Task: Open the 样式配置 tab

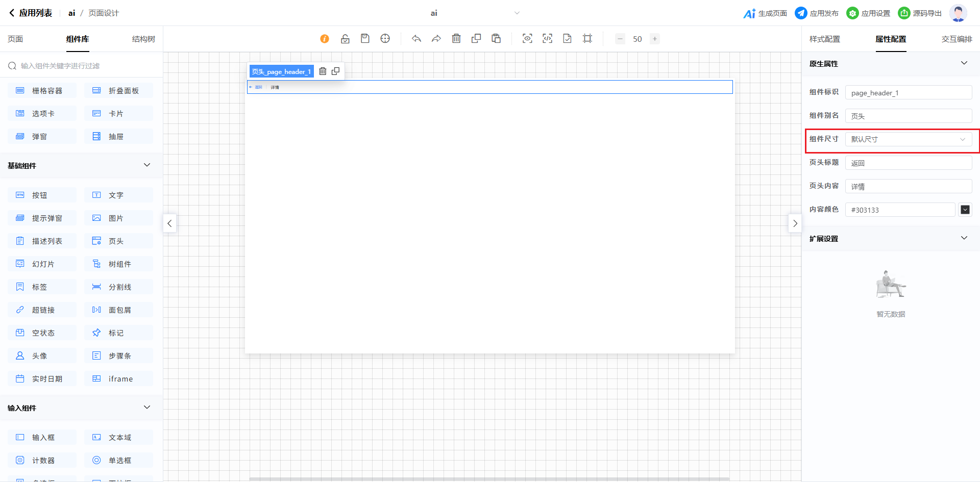Action: (824, 39)
